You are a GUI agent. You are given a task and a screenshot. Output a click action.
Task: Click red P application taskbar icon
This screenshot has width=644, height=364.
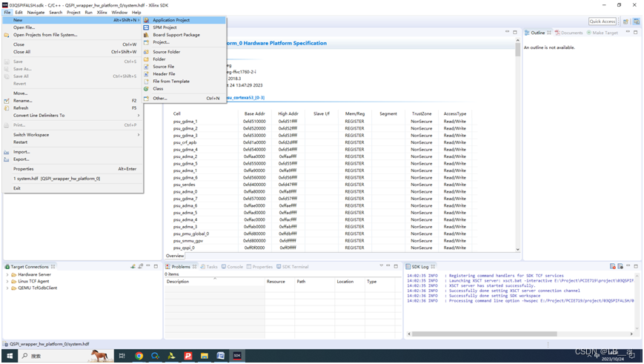tap(188, 356)
